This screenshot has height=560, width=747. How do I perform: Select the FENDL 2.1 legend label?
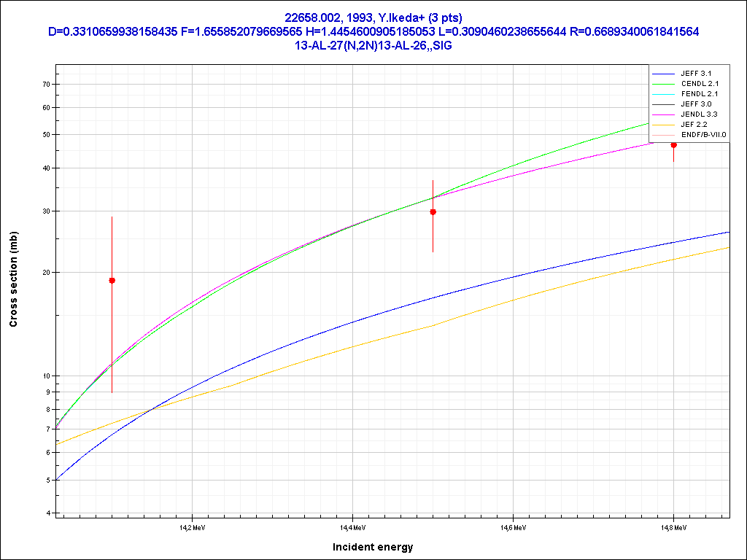click(700, 94)
